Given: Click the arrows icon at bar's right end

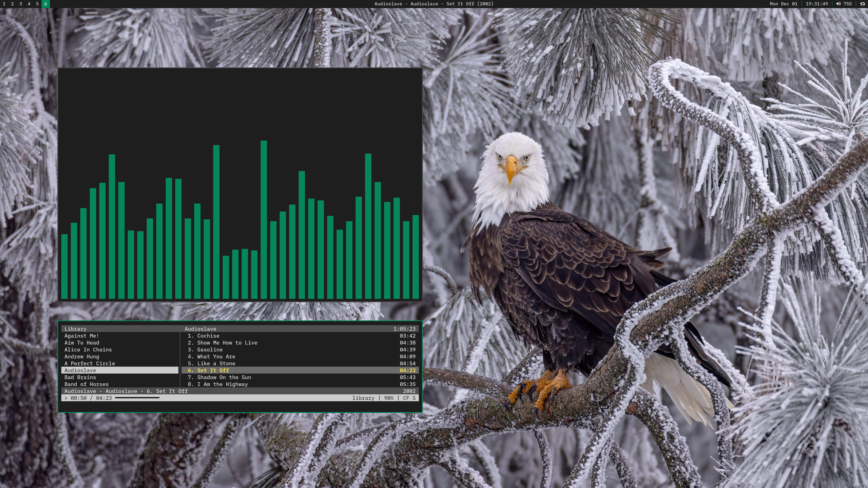Looking at the screenshot, I should 862,4.
